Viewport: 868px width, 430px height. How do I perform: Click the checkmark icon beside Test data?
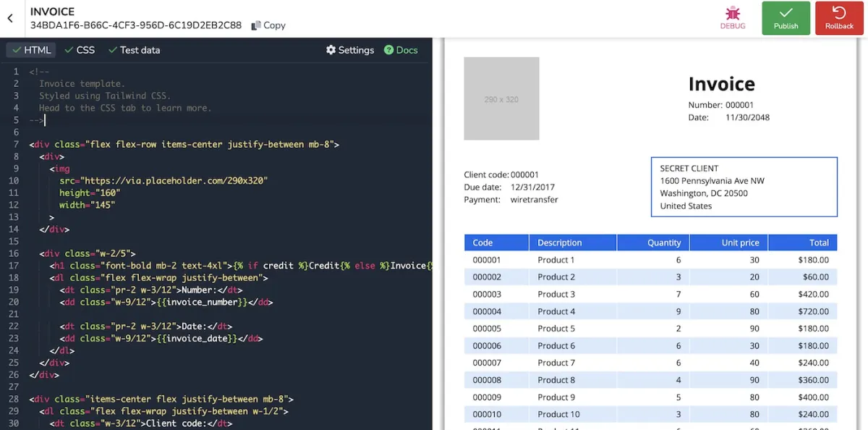(112, 50)
